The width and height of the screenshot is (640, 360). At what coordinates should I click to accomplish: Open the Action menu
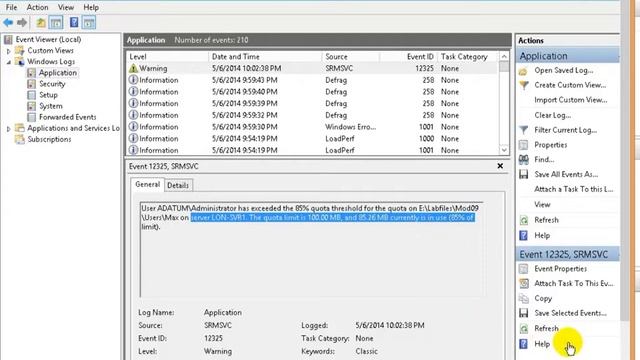[37, 7]
